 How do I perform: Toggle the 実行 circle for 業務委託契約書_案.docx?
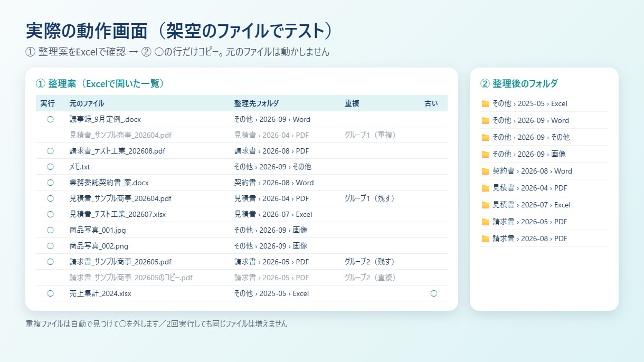click(x=51, y=183)
